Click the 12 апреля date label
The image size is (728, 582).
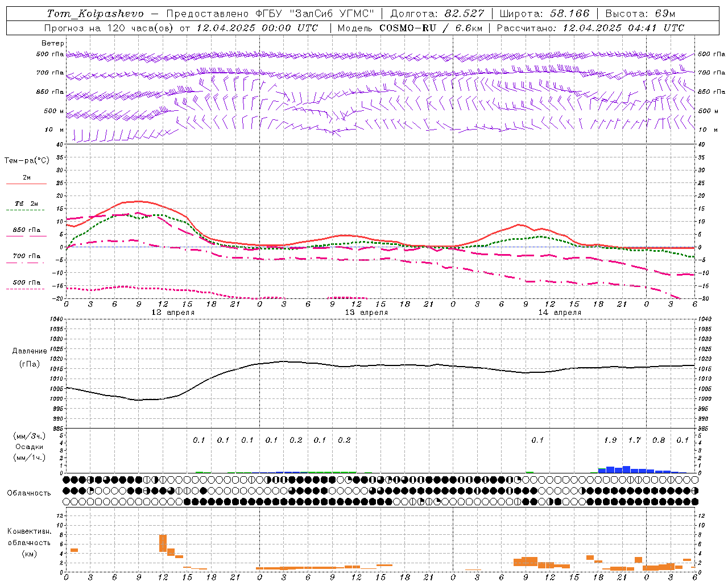click(x=172, y=313)
